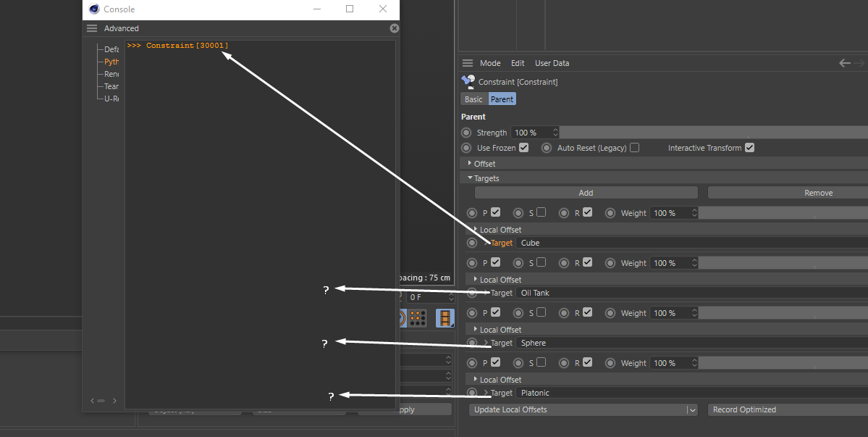Click the keyframe dot beside Strength
868x437 pixels.
pos(467,133)
